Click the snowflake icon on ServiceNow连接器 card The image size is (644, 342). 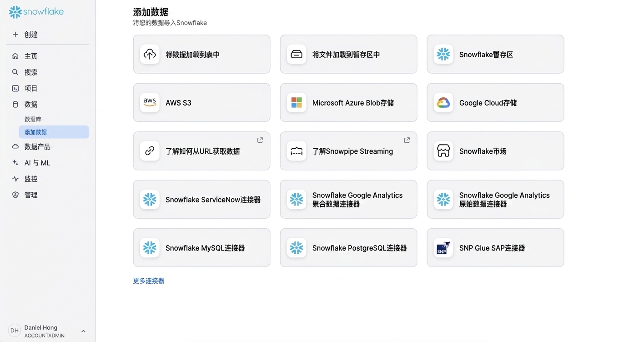coord(150,200)
